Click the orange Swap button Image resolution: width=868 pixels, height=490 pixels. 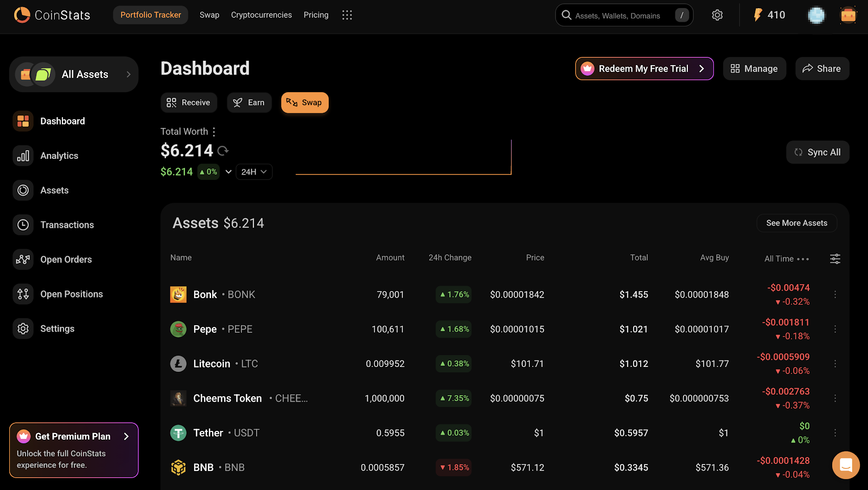point(305,102)
